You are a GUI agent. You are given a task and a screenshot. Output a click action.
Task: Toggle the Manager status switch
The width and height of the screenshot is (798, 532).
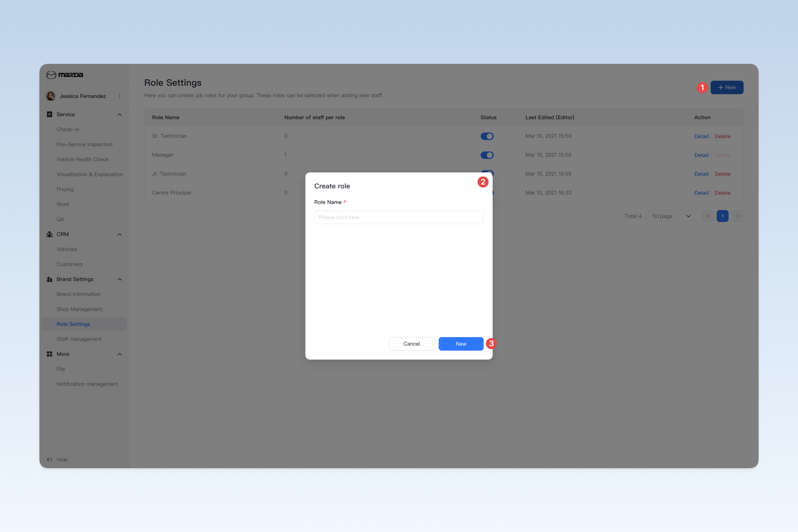coord(487,155)
